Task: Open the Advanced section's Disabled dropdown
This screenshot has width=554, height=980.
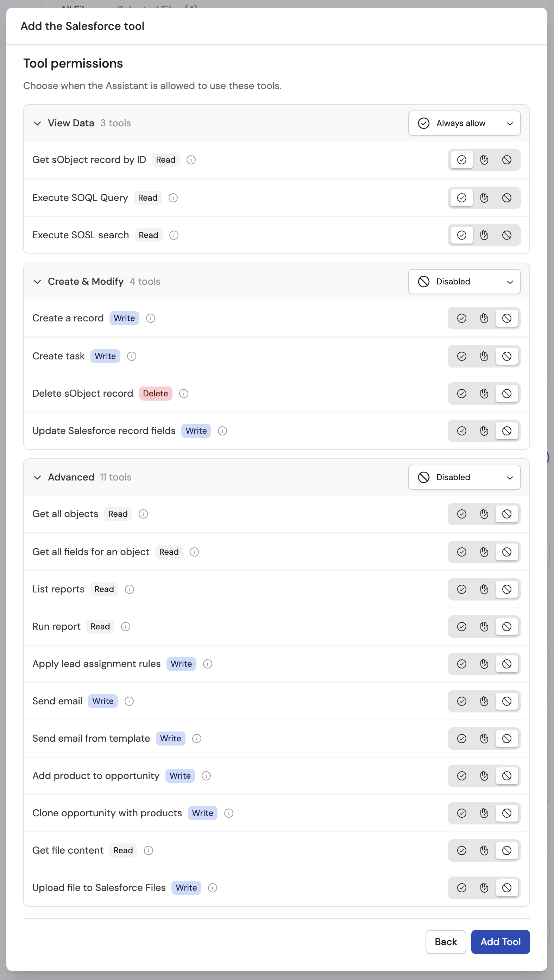Action: 464,477
